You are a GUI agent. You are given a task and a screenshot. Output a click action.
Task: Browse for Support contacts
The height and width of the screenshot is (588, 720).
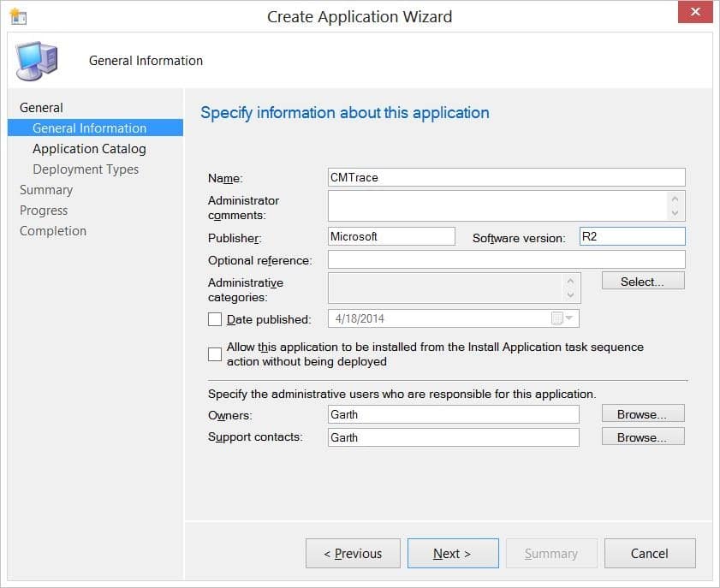(x=643, y=437)
